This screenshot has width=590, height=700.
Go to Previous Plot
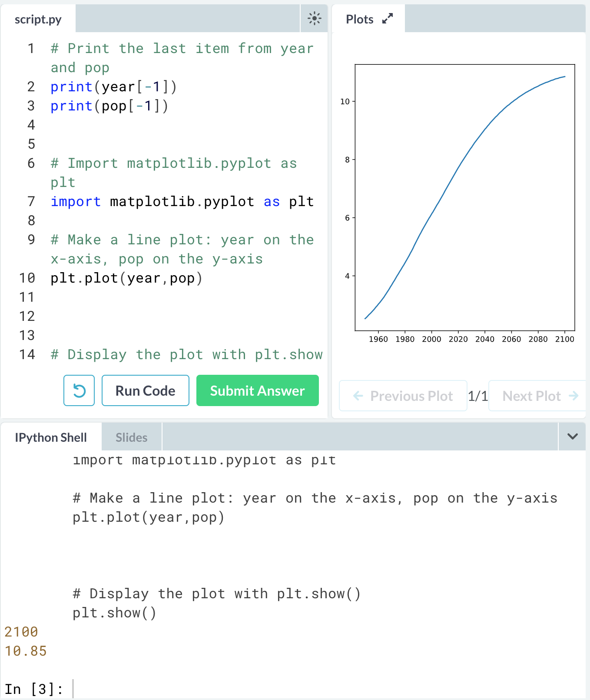403,396
